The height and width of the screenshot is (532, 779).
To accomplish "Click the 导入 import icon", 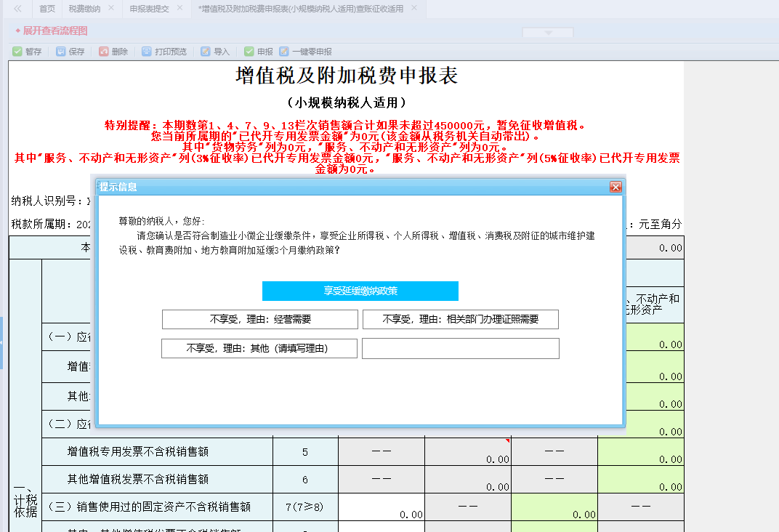I will point(205,51).
